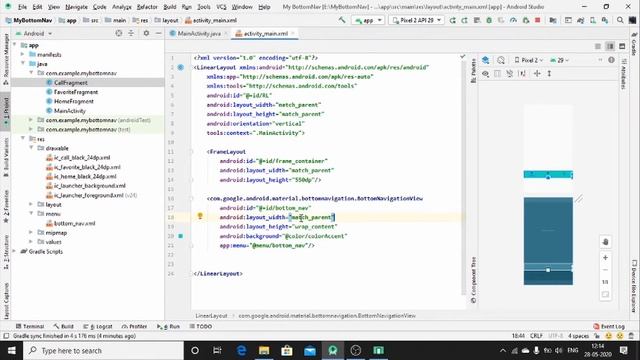Open the API 29 version dropdown in preview
This screenshot has width=640, height=360.
559,60
